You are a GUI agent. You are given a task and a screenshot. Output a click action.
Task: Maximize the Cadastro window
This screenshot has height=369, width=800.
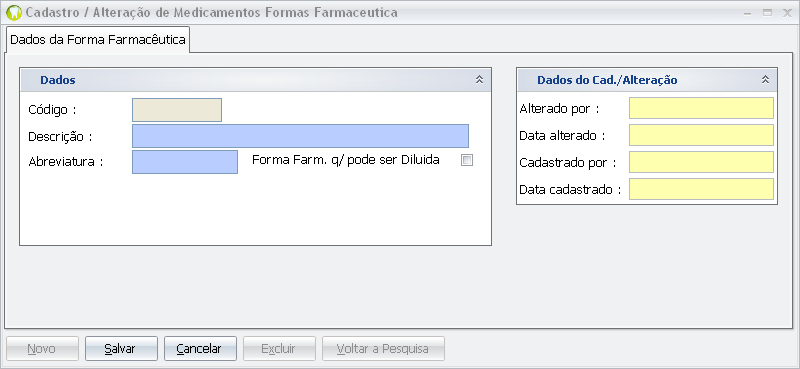767,13
